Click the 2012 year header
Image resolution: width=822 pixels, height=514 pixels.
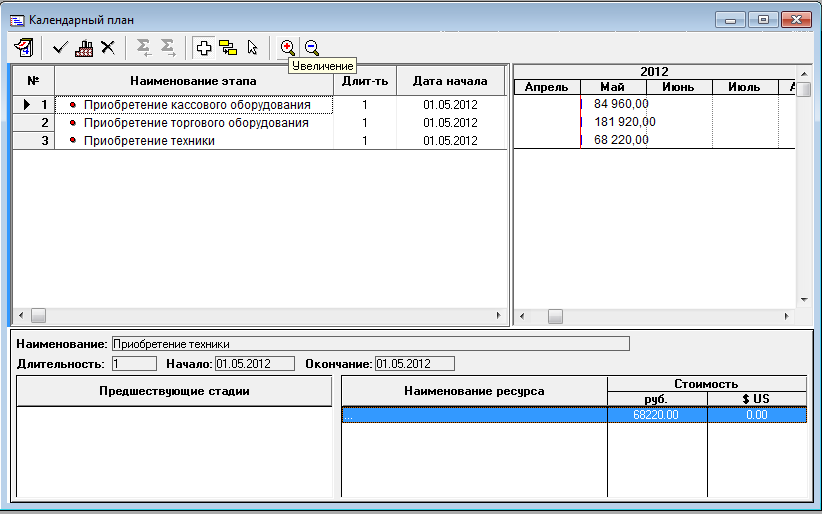pos(654,72)
